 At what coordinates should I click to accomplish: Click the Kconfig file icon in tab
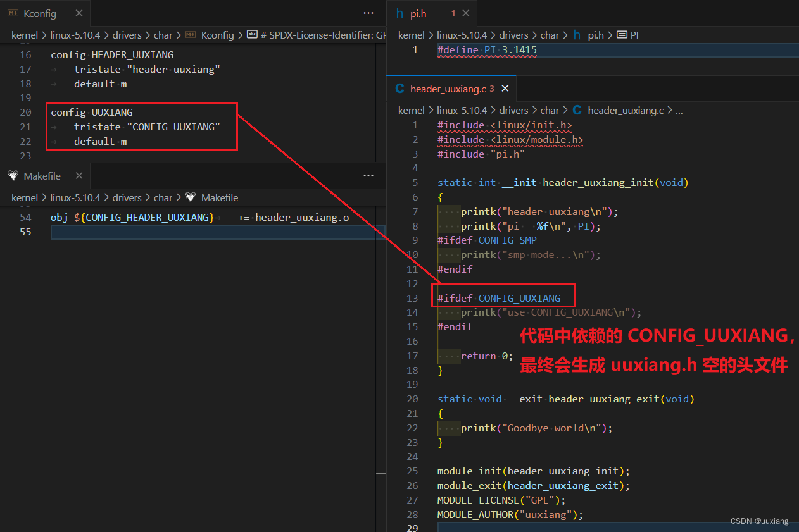tap(12, 13)
